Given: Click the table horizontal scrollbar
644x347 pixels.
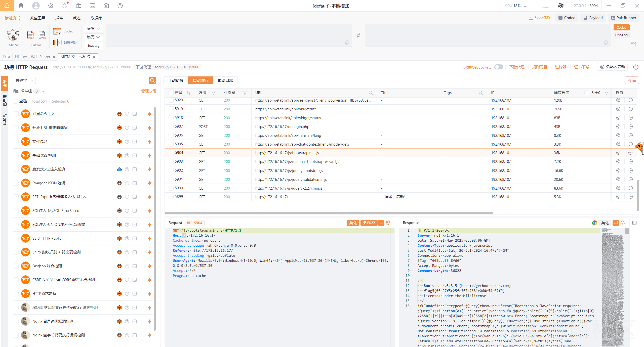Looking at the screenshot, I should tap(329, 213).
